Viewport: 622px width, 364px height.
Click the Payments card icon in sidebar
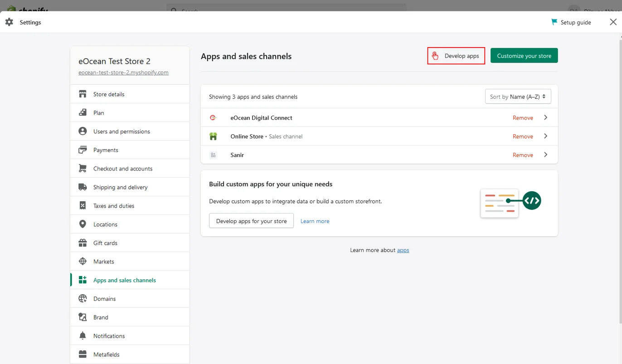[83, 150]
